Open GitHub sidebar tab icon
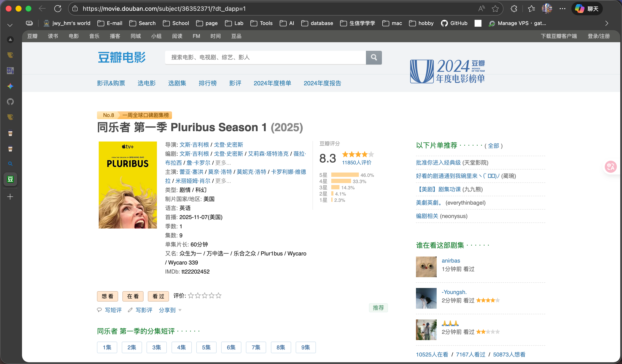 coord(10,102)
